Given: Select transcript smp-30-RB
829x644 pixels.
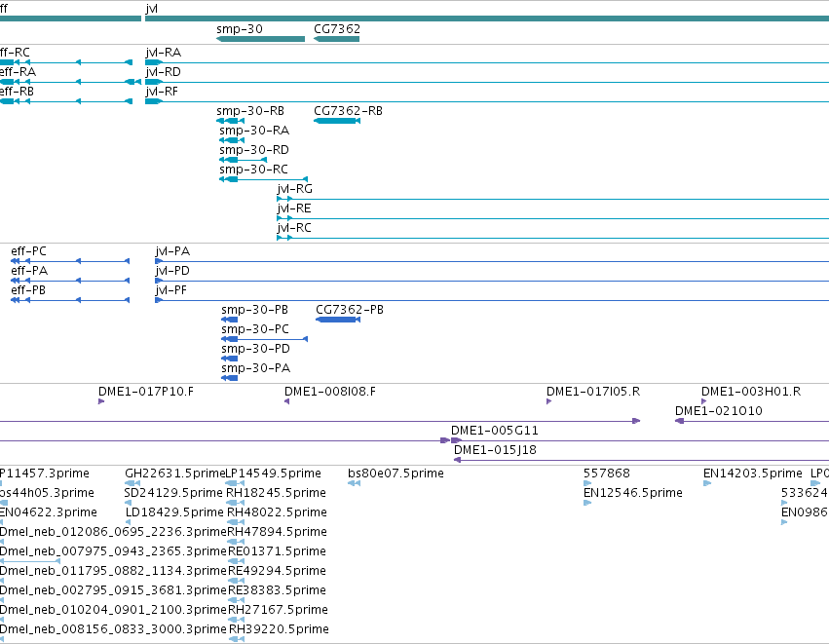Looking at the screenshot, I should click(x=231, y=121).
